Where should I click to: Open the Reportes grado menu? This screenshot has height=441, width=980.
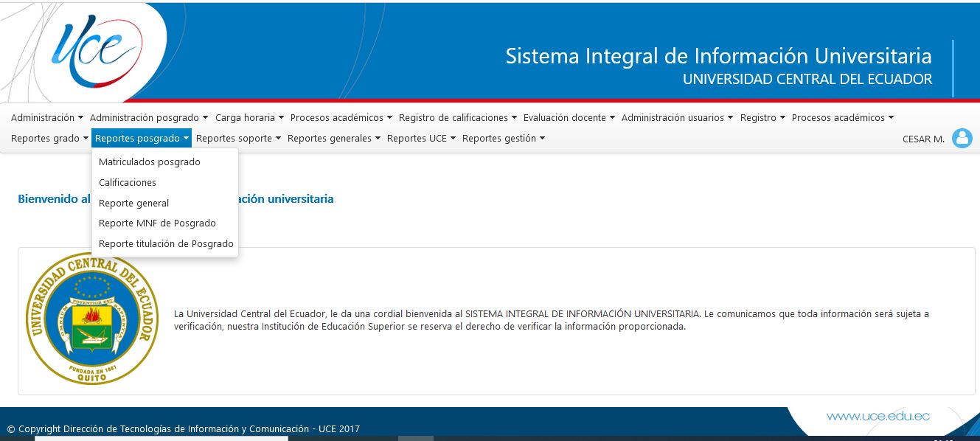point(49,138)
